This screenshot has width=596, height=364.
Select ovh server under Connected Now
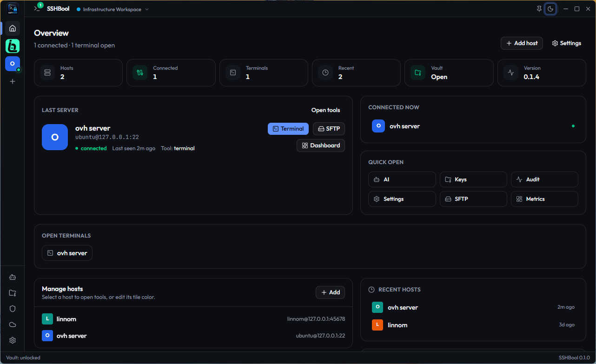473,126
